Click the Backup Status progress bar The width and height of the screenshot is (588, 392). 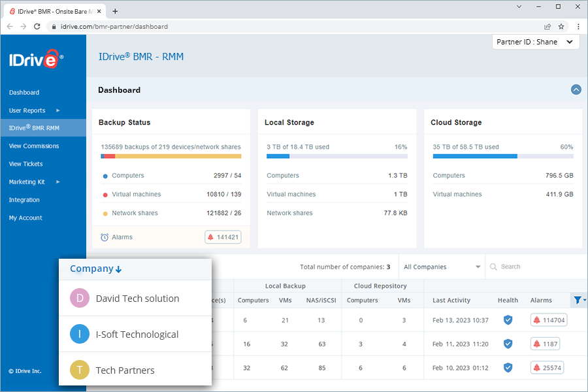[x=171, y=156]
